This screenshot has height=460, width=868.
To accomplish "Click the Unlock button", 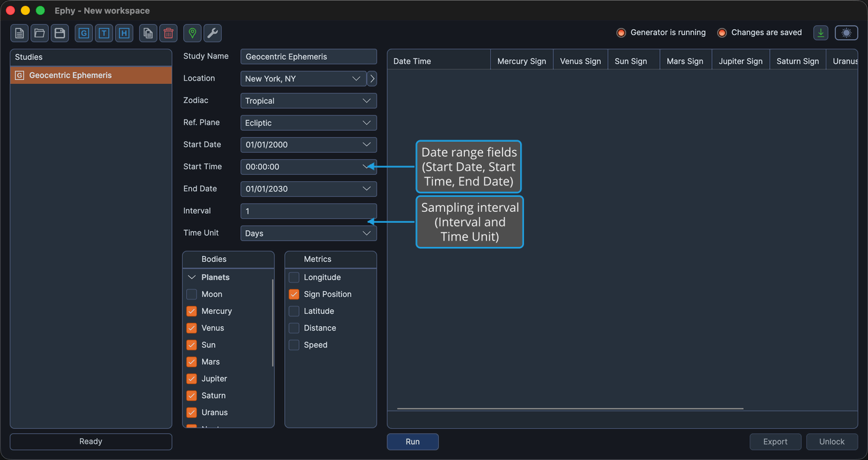I will (x=832, y=442).
